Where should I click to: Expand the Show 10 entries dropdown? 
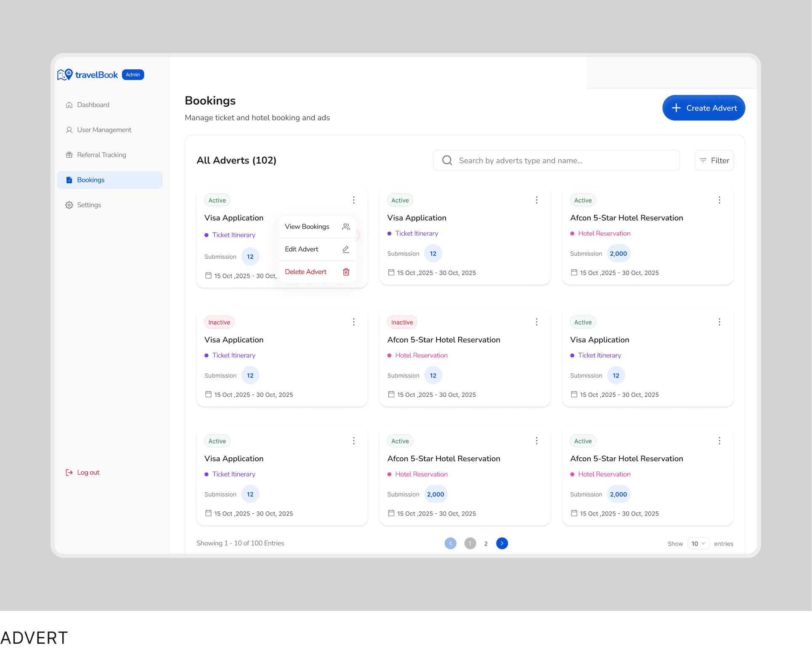pos(698,544)
